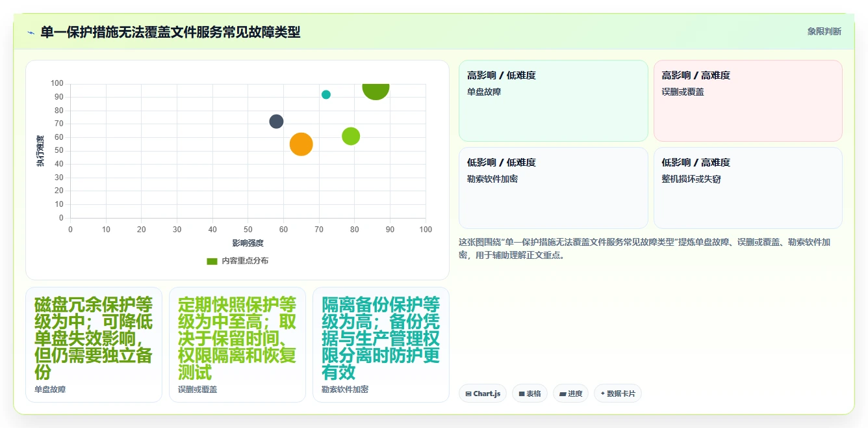The height and width of the screenshot is (428, 868).
Task: Select the light green bubble
Action: point(351,136)
